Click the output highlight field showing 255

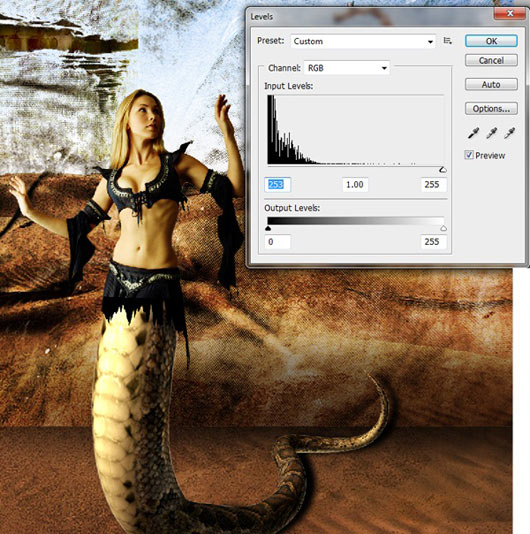click(x=433, y=242)
